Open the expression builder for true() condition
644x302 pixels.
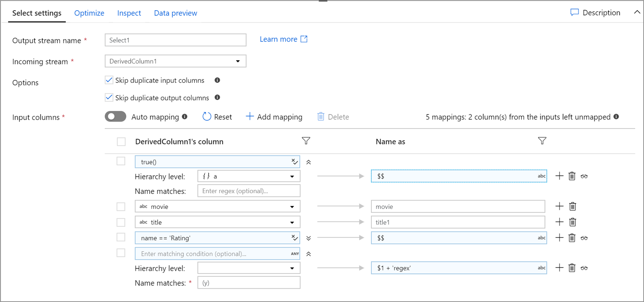pyautogui.click(x=294, y=161)
